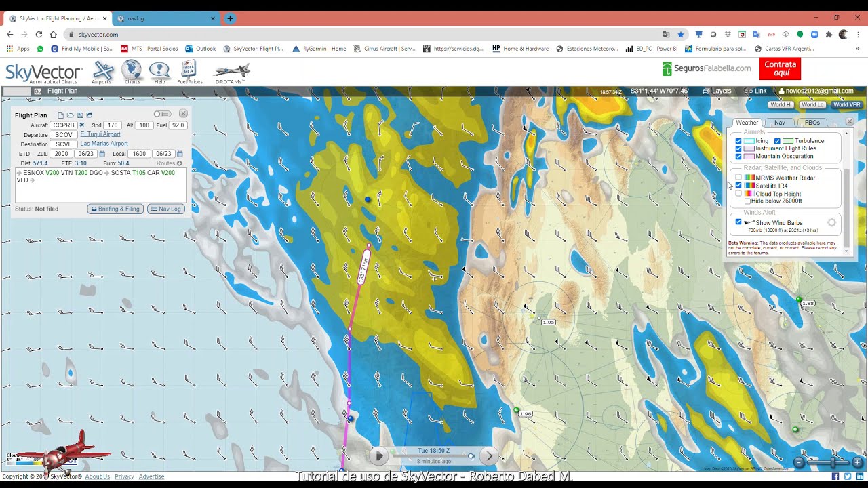Save the flight plan disk icon
The width and height of the screenshot is (868, 488).
point(79,115)
